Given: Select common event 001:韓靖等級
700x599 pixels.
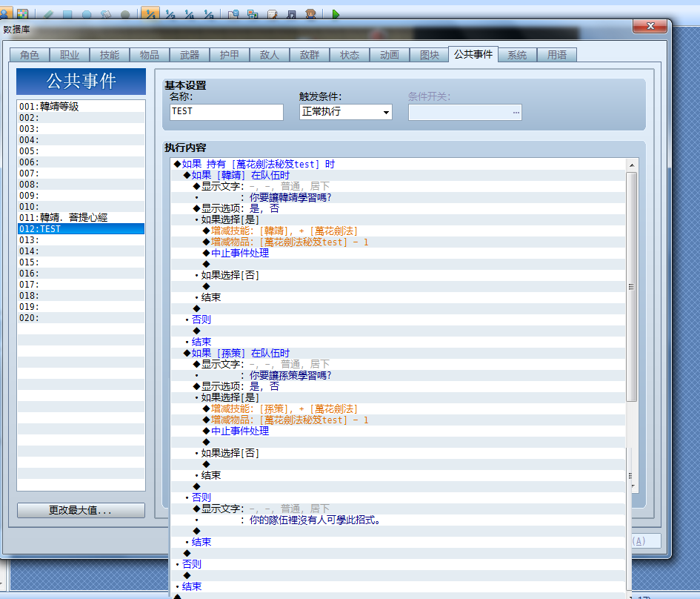Looking at the screenshot, I should (81, 106).
